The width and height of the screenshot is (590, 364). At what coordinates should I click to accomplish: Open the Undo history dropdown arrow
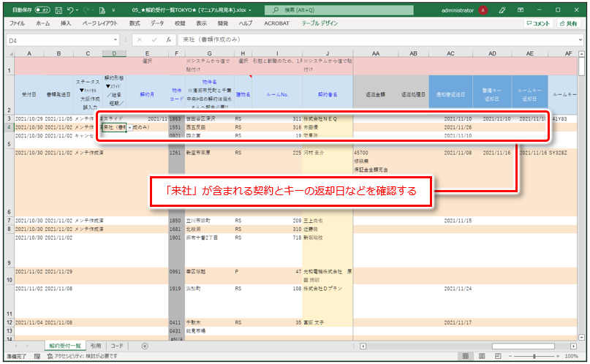point(77,10)
